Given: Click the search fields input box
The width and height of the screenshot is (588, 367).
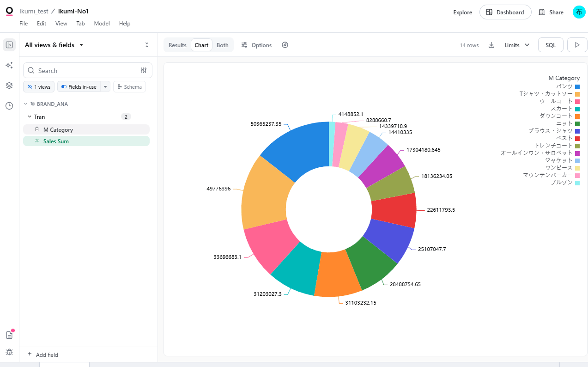Looking at the screenshot, I should pos(87,70).
